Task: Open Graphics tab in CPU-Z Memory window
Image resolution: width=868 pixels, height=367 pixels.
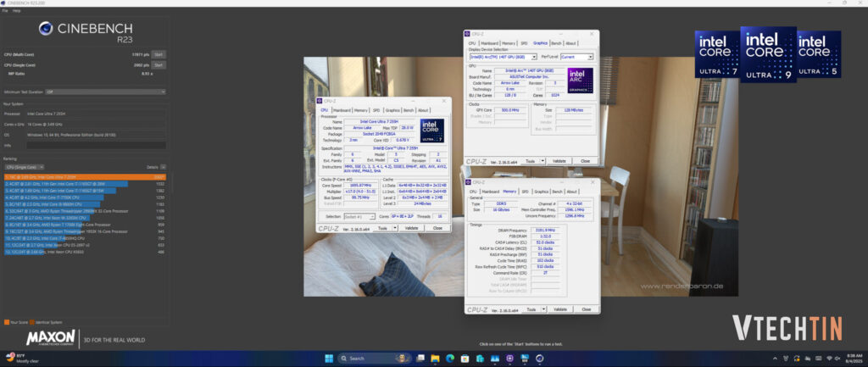Action: click(541, 192)
